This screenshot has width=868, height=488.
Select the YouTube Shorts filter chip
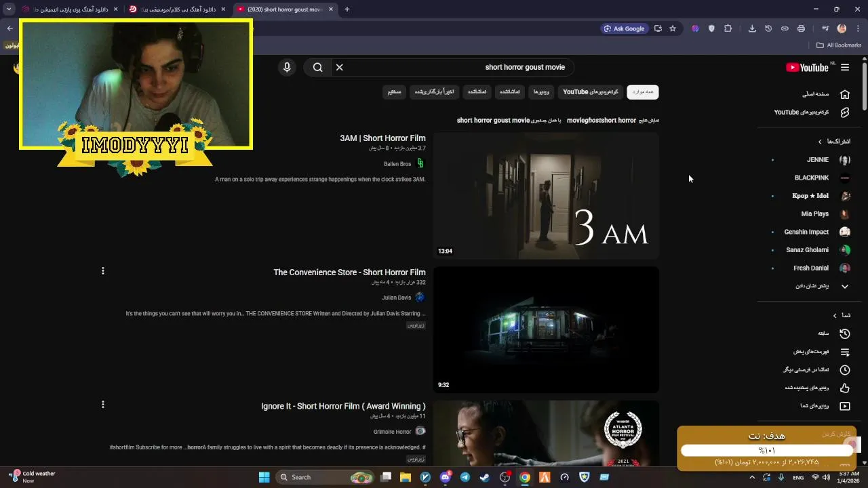(591, 91)
